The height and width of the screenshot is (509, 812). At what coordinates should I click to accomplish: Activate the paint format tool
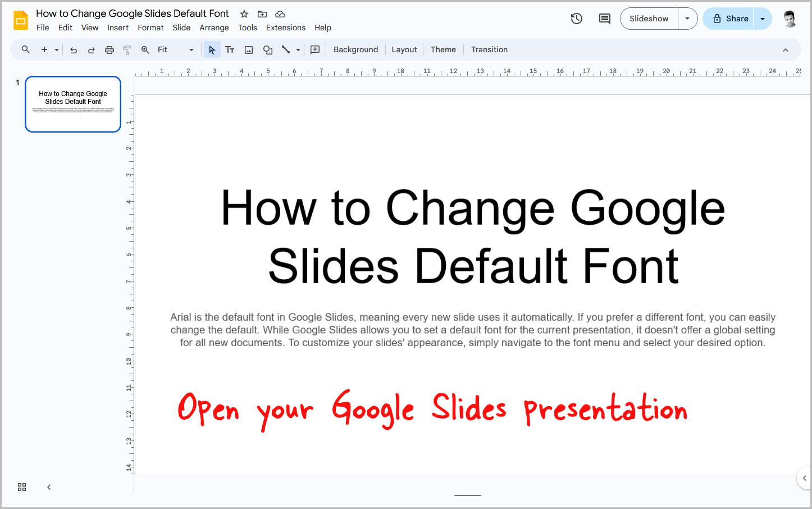click(127, 50)
